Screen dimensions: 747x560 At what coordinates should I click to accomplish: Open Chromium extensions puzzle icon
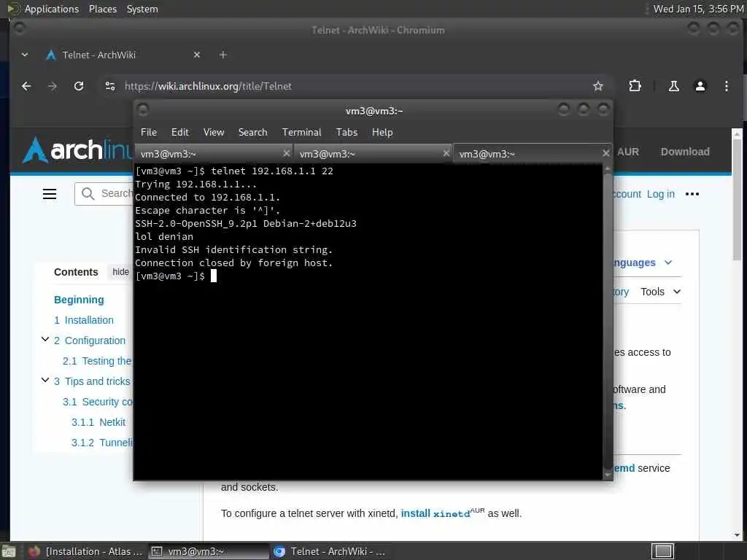(635, 86)
